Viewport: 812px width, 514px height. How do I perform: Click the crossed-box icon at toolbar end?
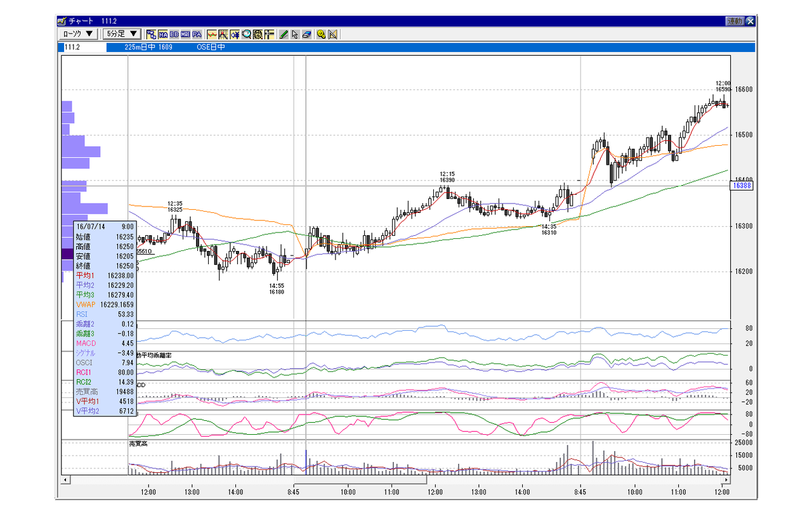332,34
